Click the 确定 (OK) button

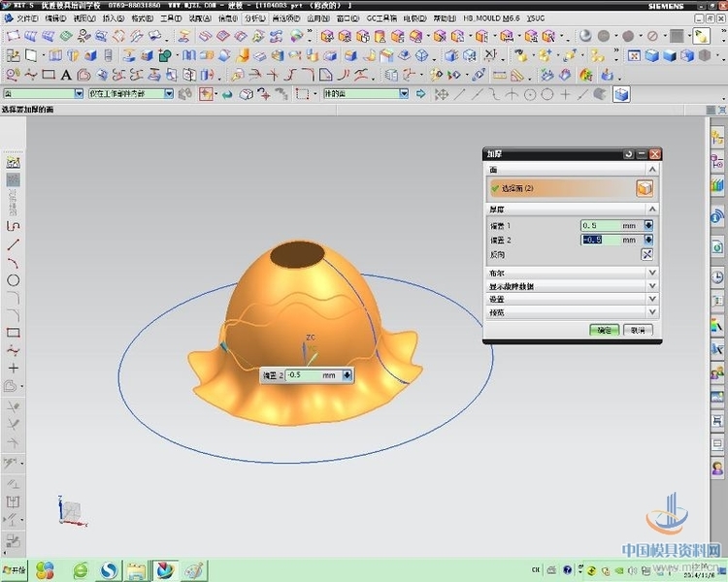click(x=604, y=330)
